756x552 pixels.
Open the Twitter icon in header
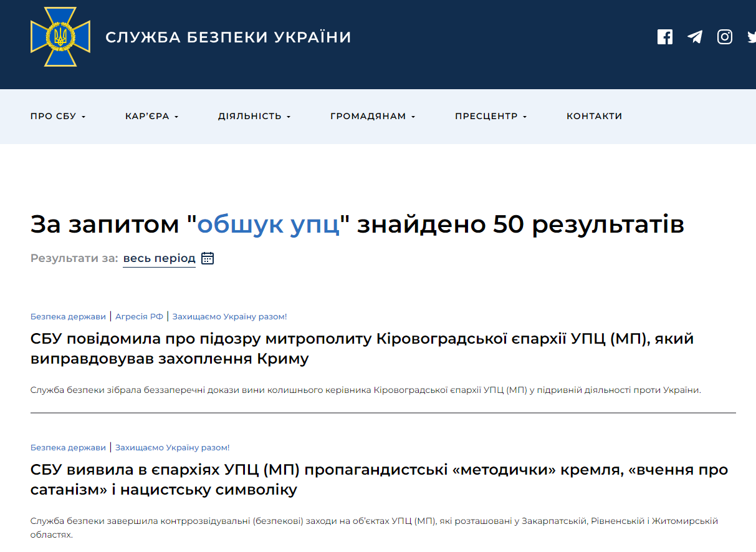coord(752,37)
